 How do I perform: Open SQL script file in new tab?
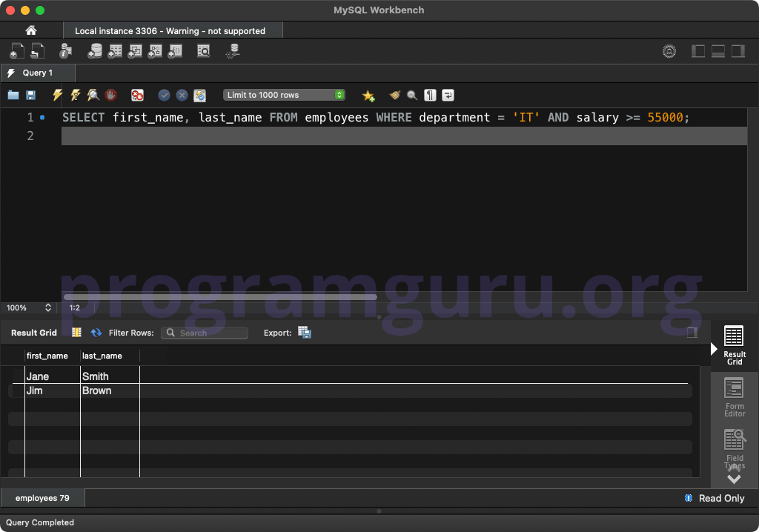tap(38, 51)
